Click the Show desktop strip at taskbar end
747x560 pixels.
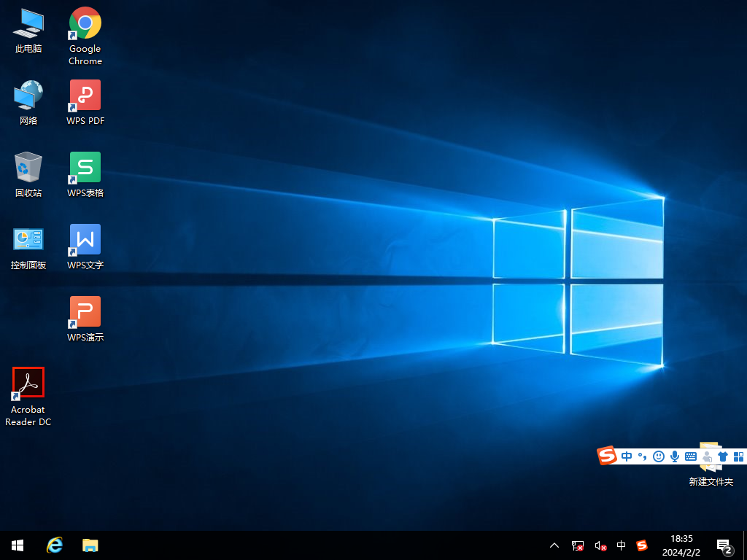745,545
